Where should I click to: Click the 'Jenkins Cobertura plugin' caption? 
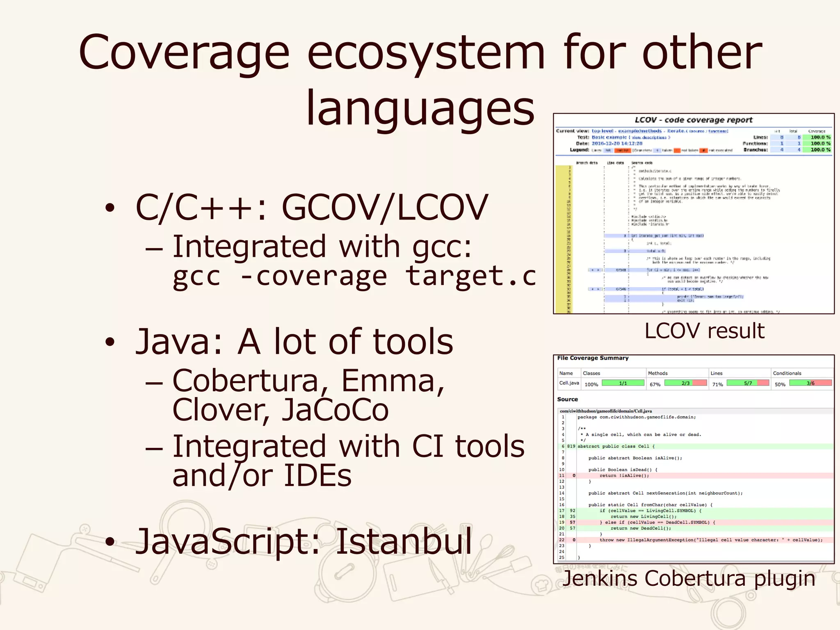(x=689, y=579)
